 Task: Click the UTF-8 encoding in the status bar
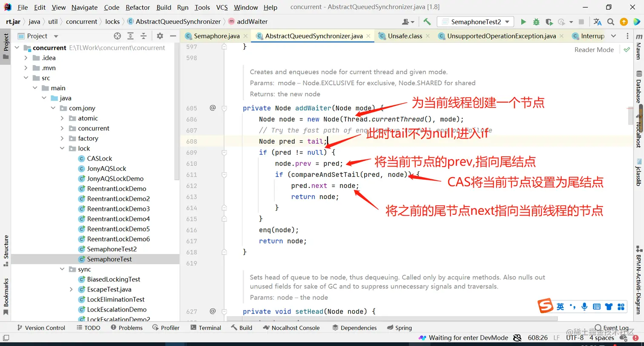tap(575, 338)
